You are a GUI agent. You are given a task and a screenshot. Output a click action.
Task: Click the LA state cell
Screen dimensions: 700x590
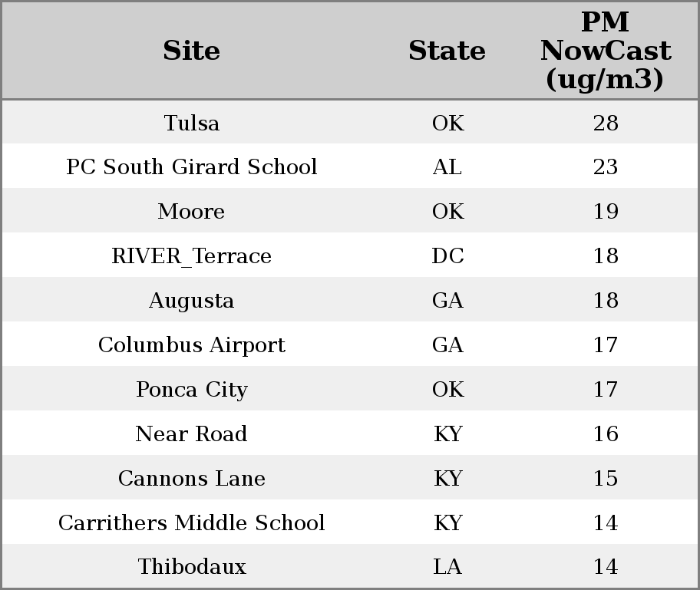tap(447, 566)
